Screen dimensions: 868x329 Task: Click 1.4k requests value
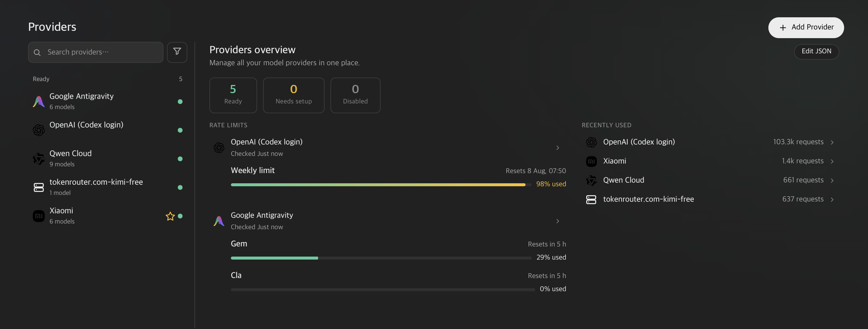point(803,161)
